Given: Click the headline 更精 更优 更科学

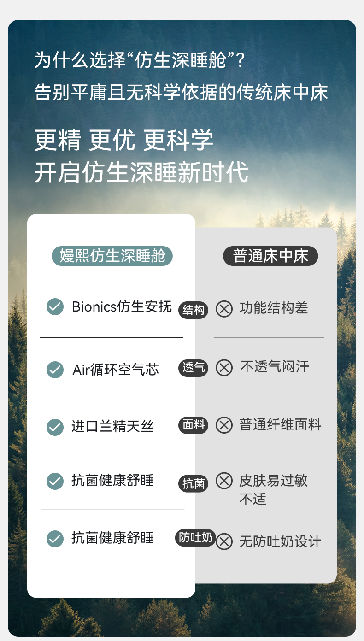Looking at the screenshot, I should 124,140.
